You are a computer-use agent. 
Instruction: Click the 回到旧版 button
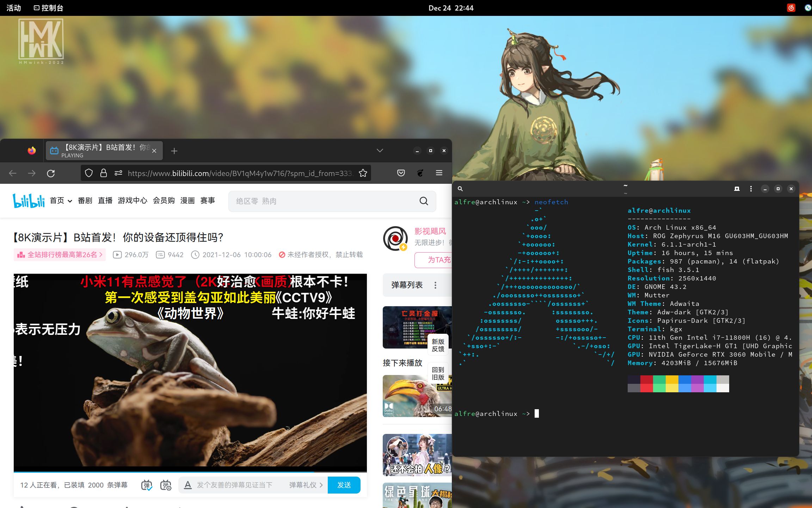(438, 373)
